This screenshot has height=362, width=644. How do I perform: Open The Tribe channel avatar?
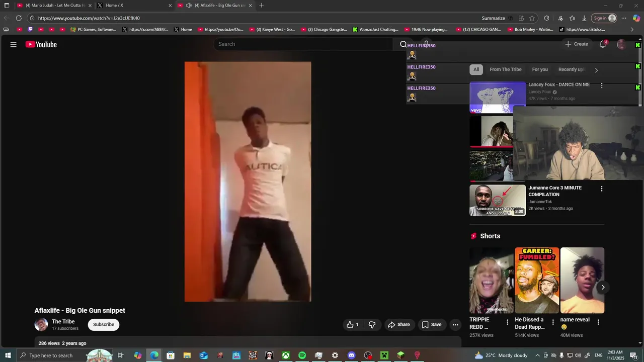point(41,325)
